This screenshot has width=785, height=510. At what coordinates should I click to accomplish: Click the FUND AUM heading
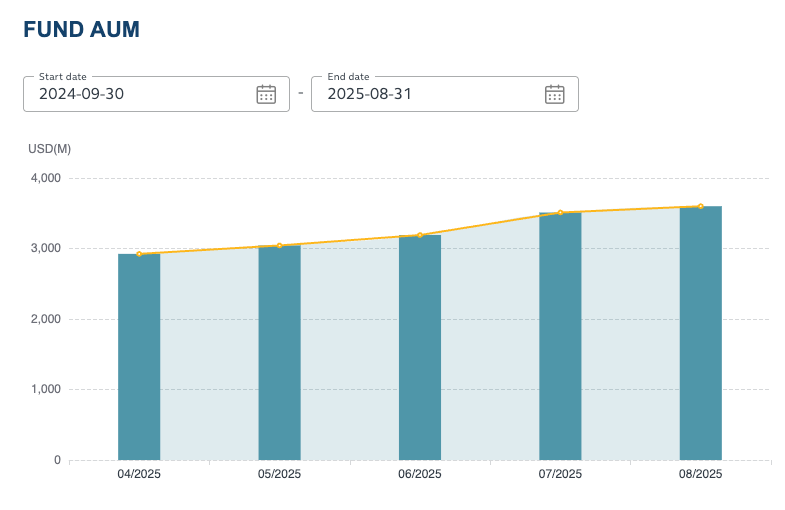click(81, 30)
